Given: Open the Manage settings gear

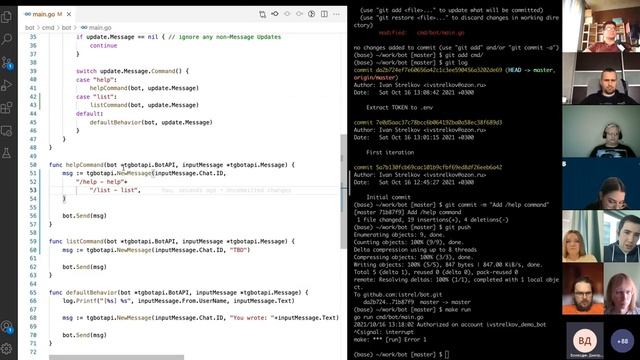Looking at the screenshot, I should 7,349.
